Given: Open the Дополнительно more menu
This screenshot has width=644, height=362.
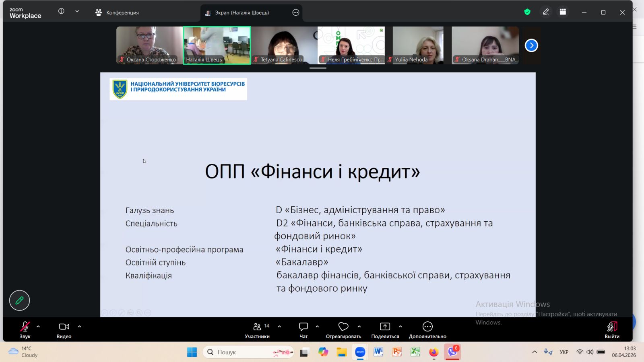Looking at the screenshot, I should tap(427, 330).
